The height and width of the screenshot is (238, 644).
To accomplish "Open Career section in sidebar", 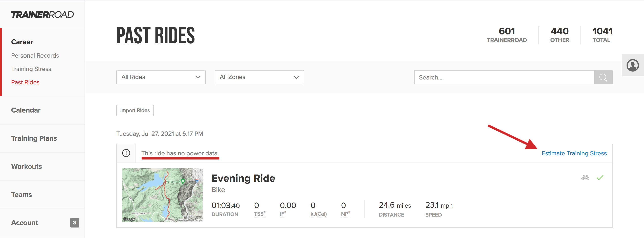I will click(22, 42).
